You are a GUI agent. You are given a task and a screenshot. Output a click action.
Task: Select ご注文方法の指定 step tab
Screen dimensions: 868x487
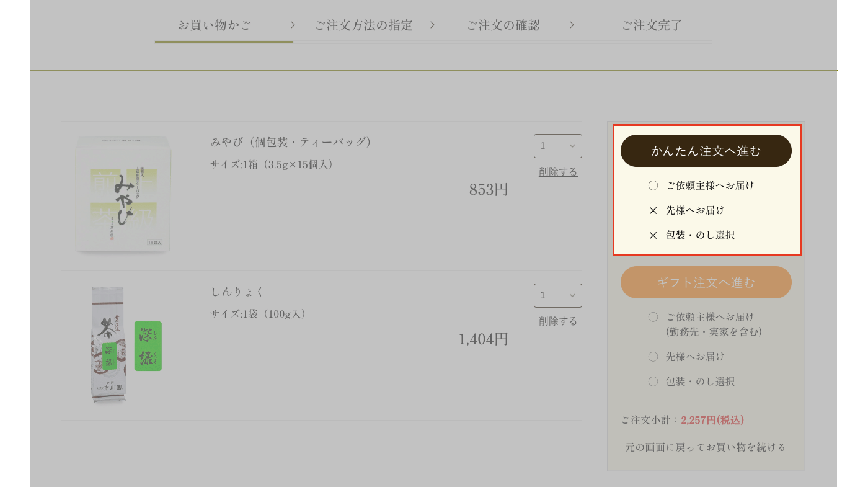tap(363, 25)
